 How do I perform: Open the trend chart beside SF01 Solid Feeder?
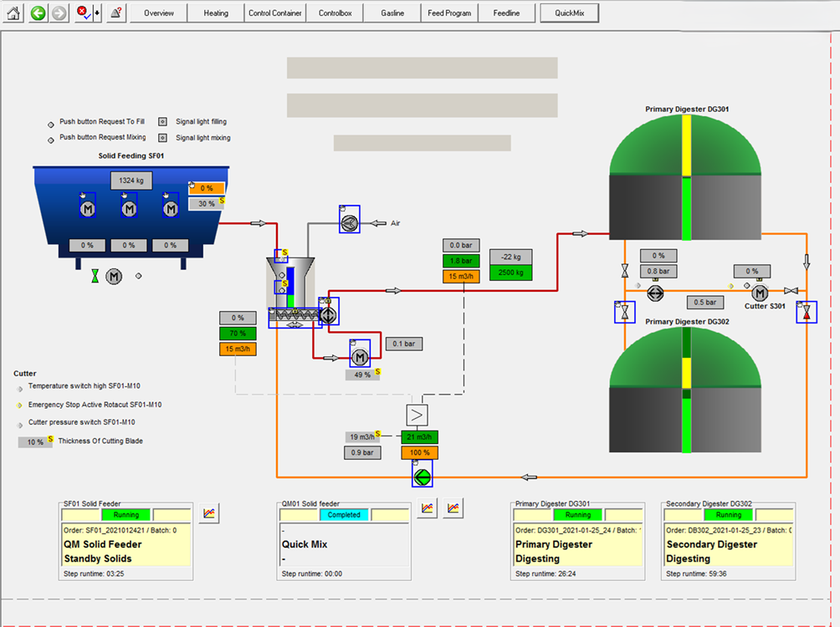[x=209, y=513]
